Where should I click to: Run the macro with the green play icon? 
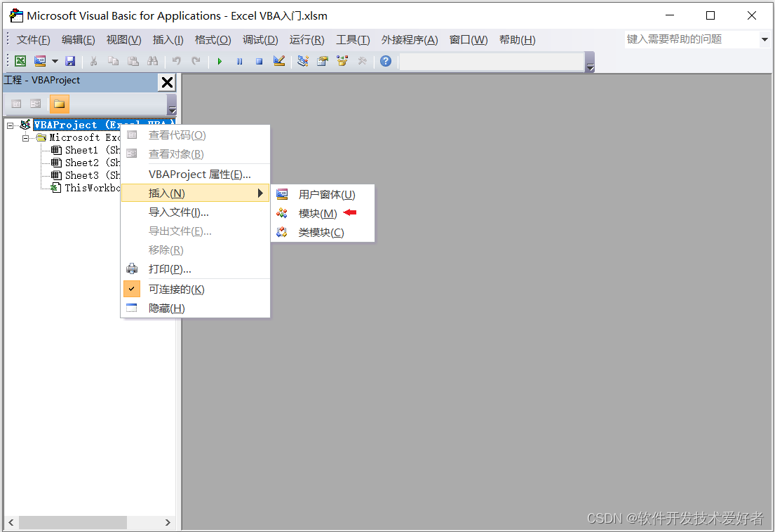(x=220, y=61)
